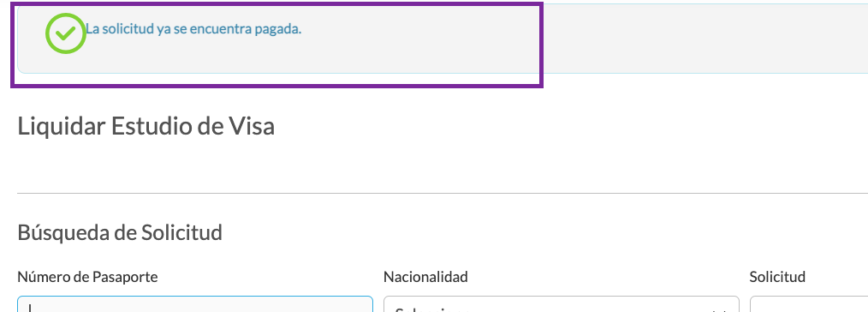This screenshot has width=868, height=312.
Task: Click the Liquidar Estudio de Visa heading
Action: tap(146, 126)
